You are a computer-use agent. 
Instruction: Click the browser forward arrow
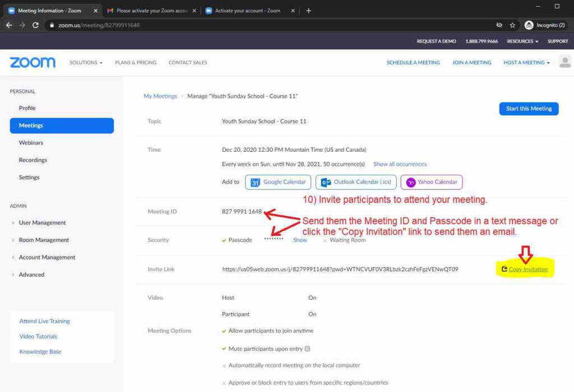tap(22, 25)
